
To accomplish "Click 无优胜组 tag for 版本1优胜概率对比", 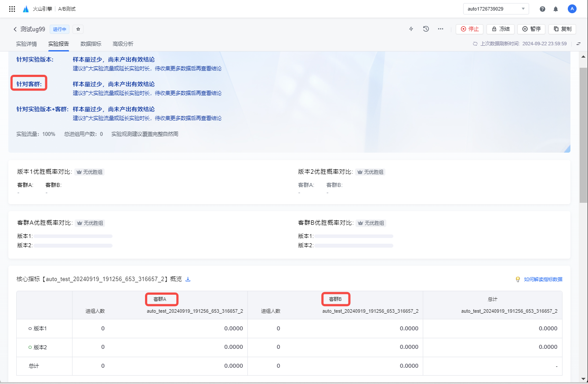I will (90, 172).
